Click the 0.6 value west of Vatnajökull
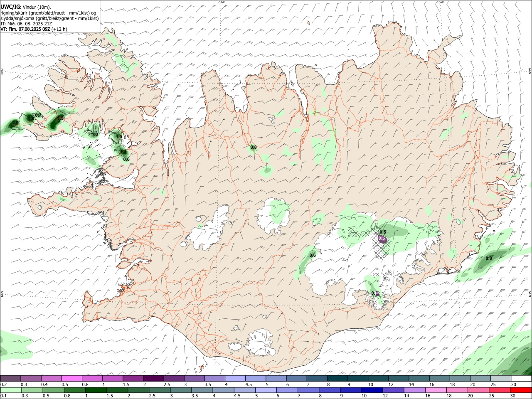532x399 pixels. [x=313, y=255]
